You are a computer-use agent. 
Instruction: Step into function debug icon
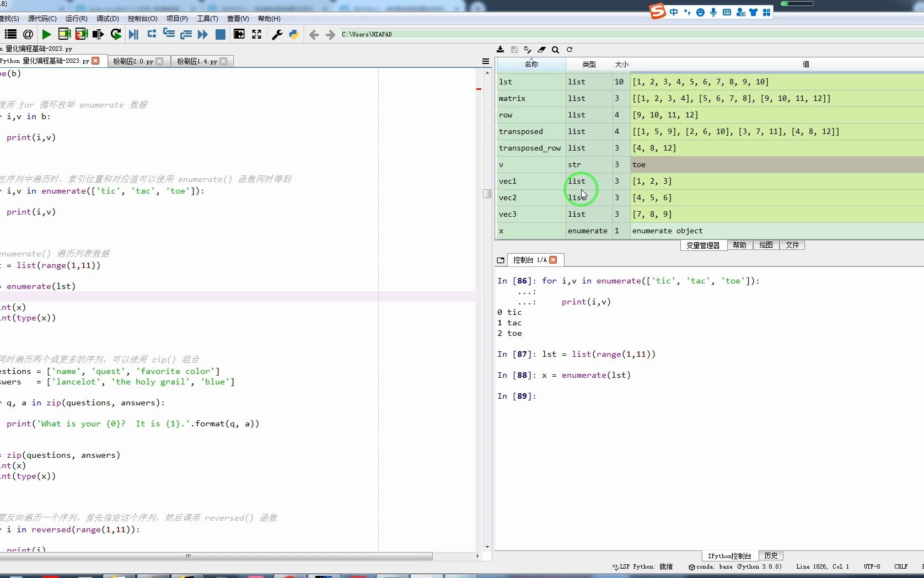pyautogui.click(x=169, y=34)
